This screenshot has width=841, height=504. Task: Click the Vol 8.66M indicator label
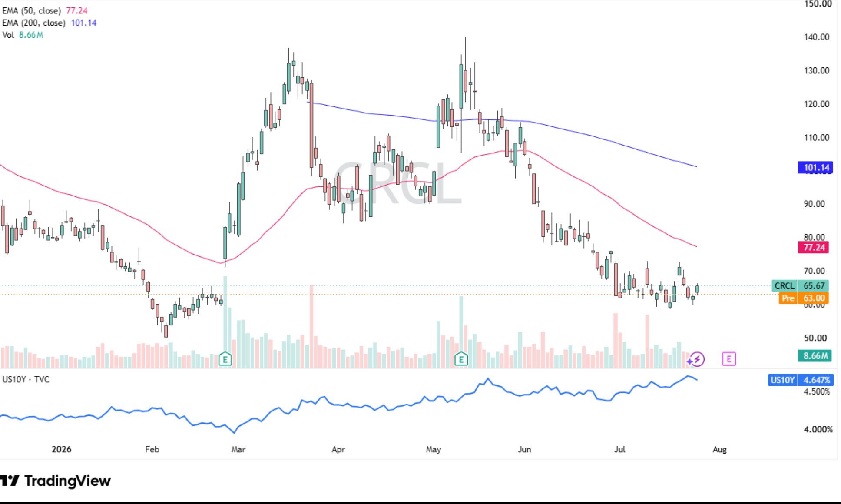coord(23,35)
